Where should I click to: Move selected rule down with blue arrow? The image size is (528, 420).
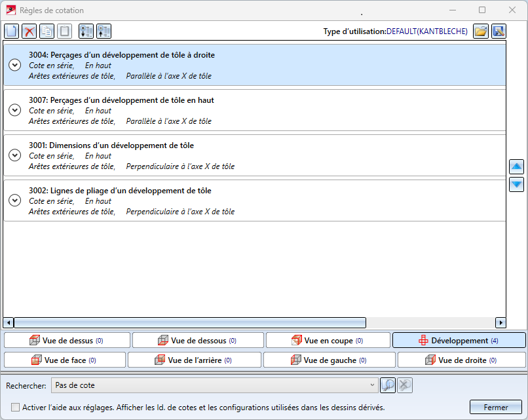(x=517, y=184)
